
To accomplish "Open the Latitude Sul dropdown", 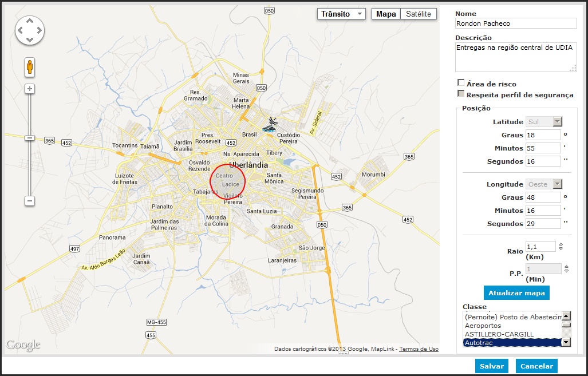I will [544, 121].
